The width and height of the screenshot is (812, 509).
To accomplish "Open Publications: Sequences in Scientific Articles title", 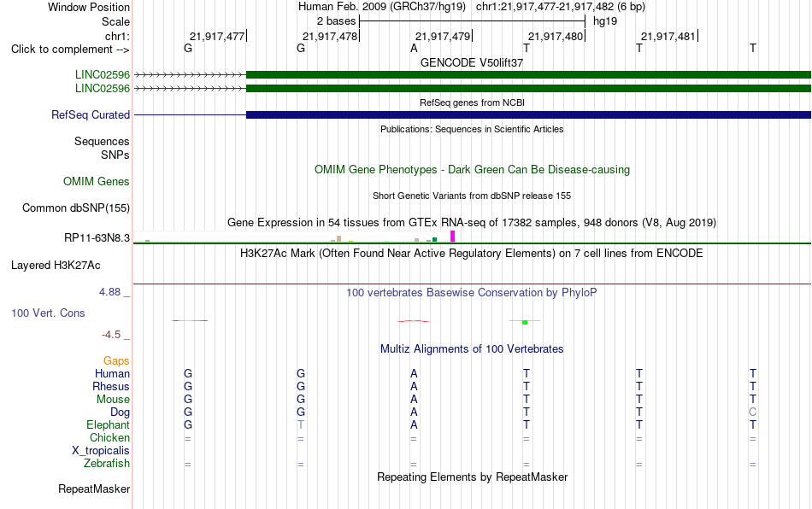I will pos(472,129).
